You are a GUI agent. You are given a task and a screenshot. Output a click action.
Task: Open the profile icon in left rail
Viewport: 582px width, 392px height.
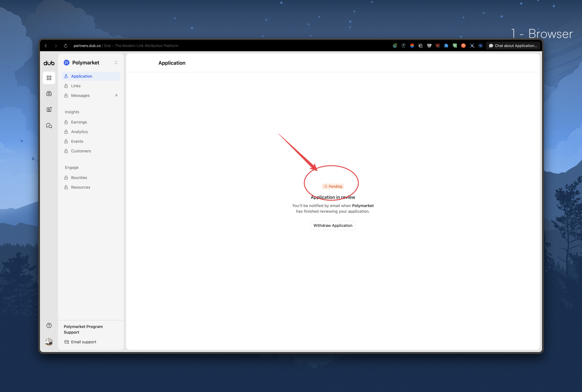49,109
